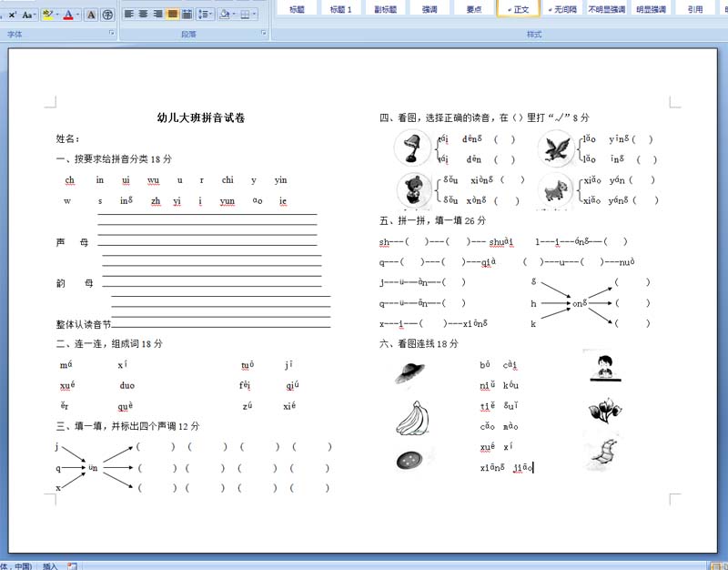Image resolution: width=728 pixels, height=570 pixels.
Task: Select the 正文 style
Action: 518,8
